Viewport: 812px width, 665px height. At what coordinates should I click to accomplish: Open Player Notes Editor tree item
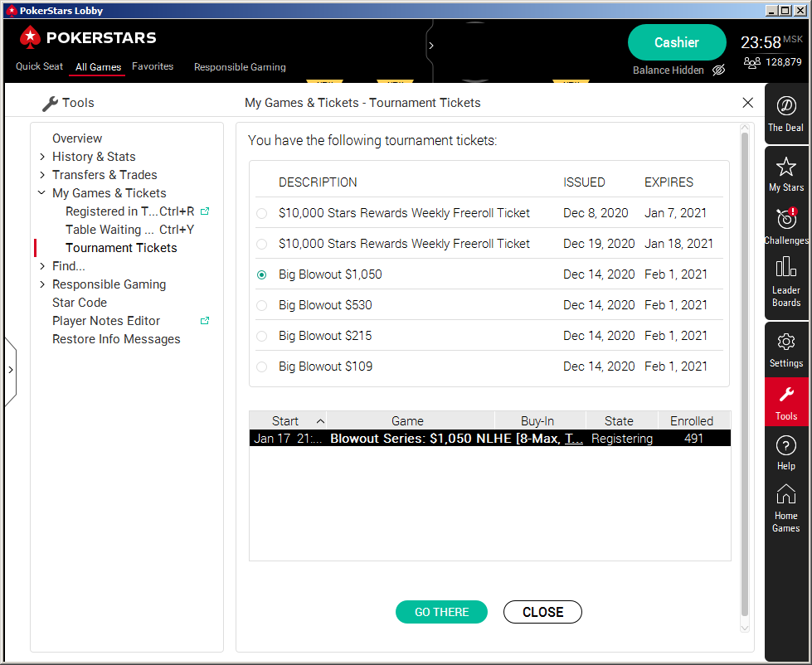coord(105,321)
